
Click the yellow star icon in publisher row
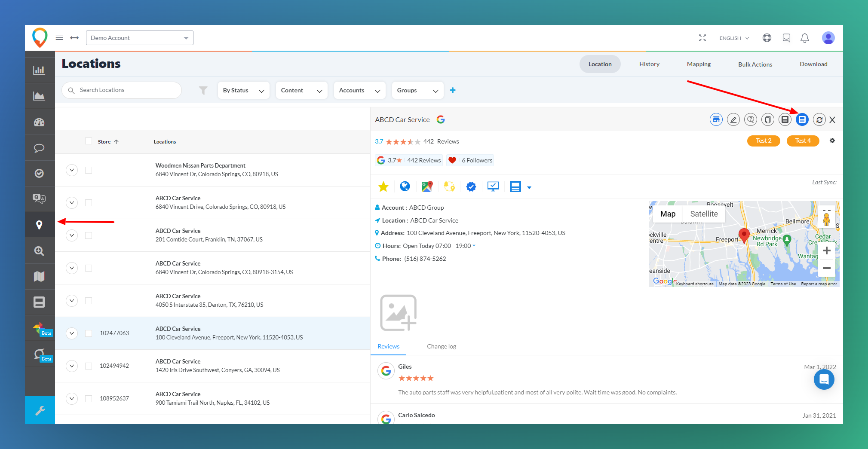(x=383, y=186)
